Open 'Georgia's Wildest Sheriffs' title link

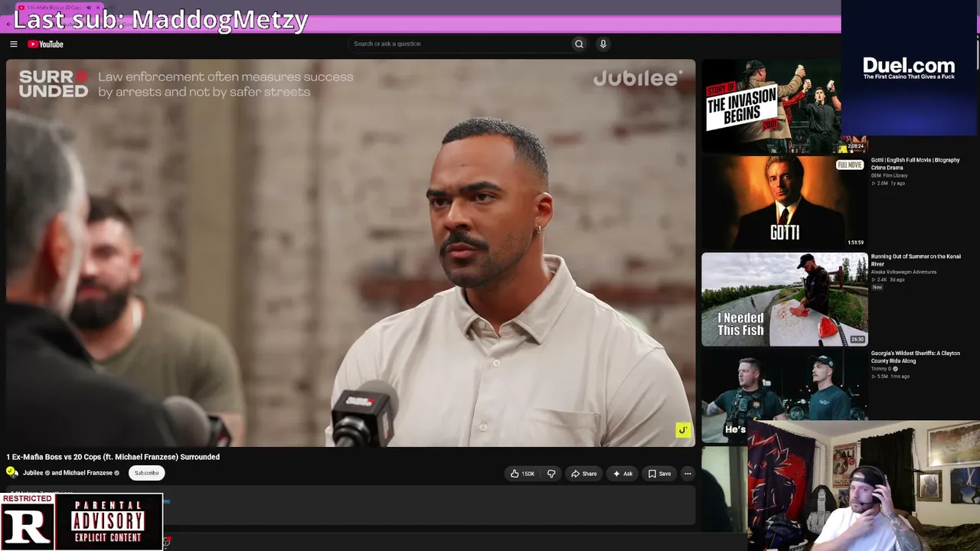pos(916,357)
